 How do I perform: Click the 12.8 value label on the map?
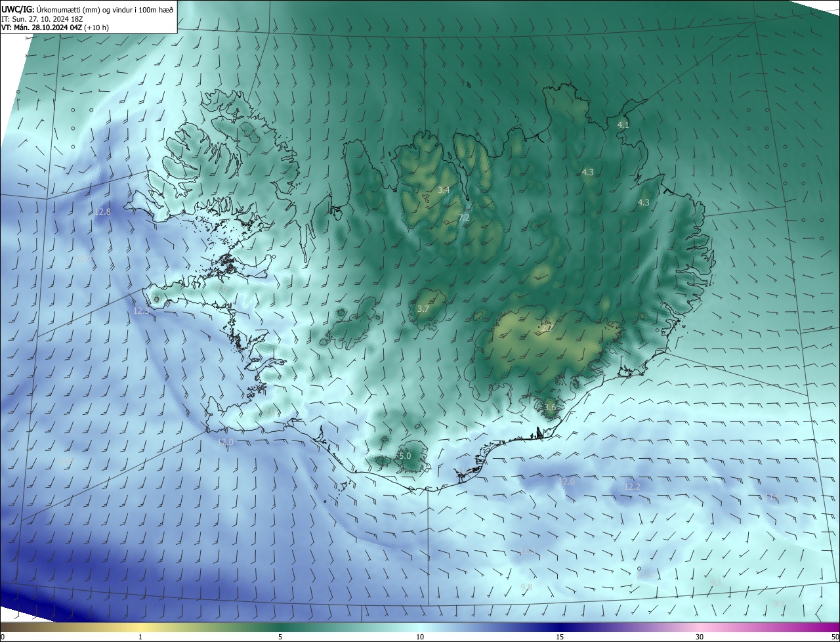pyautogui.click(x=102, y=211)
